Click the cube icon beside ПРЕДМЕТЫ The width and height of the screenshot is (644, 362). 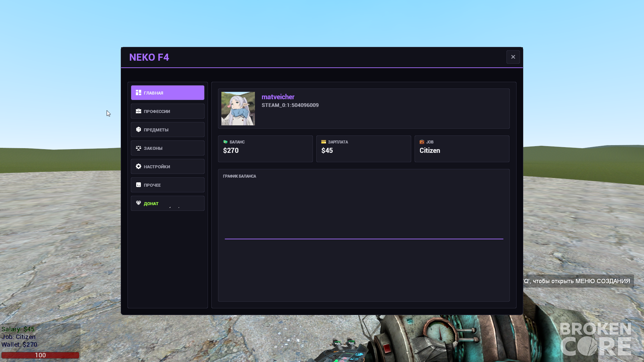click(139, 129)
